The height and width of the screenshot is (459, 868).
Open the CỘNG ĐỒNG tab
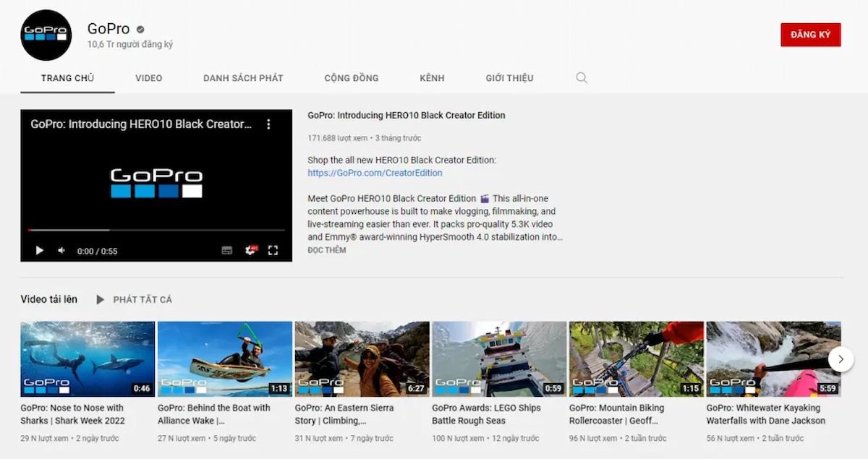tap(352, 78)
